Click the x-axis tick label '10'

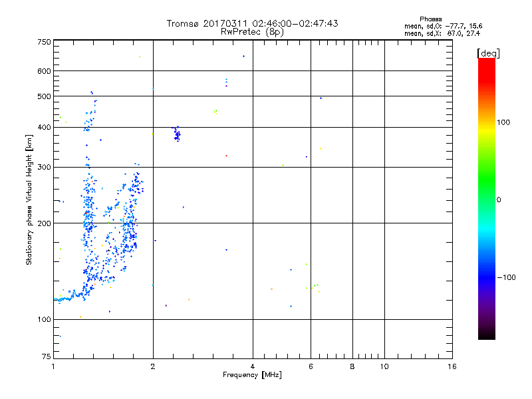point(384,366)
